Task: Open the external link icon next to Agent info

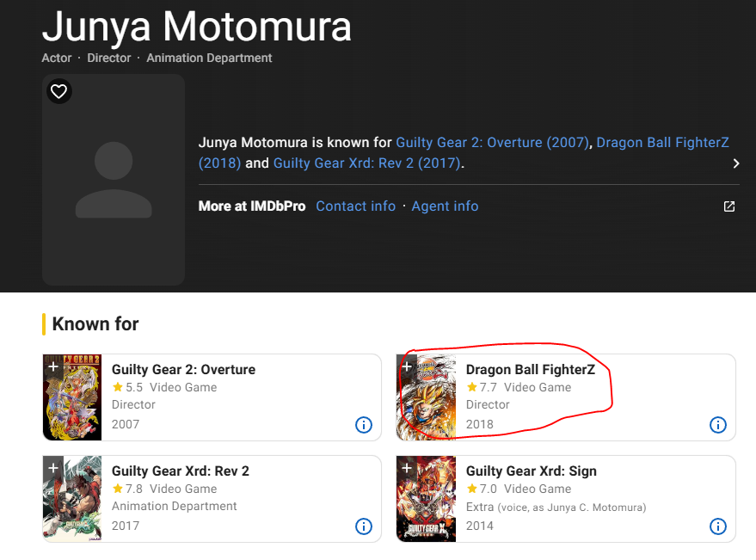Action: point(729,206)
